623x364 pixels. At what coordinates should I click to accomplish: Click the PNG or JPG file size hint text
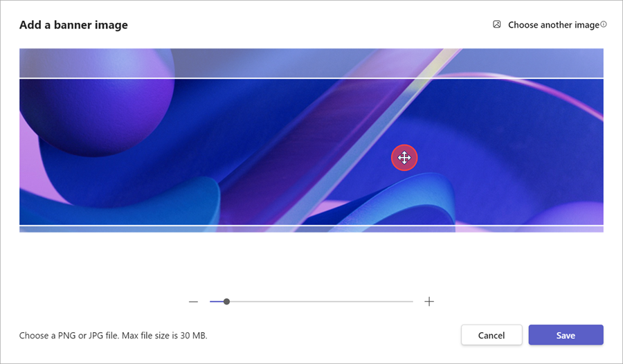coord(114,336)
